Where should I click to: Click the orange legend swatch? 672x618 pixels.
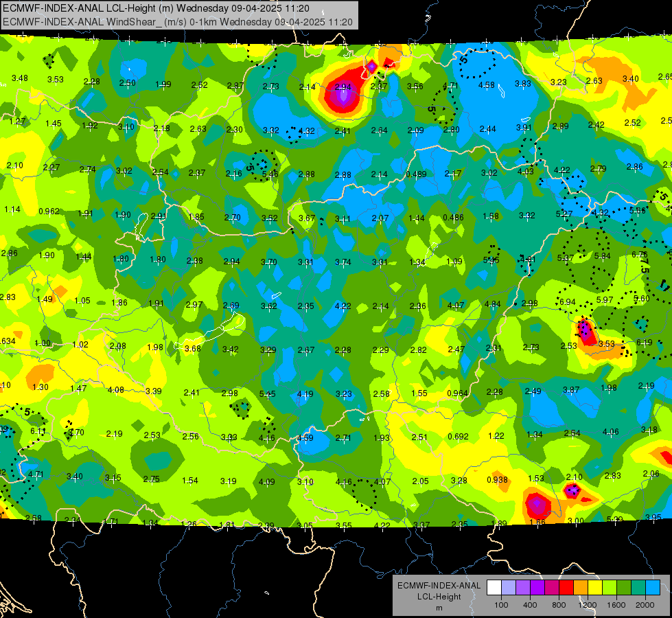pos(581,588)
